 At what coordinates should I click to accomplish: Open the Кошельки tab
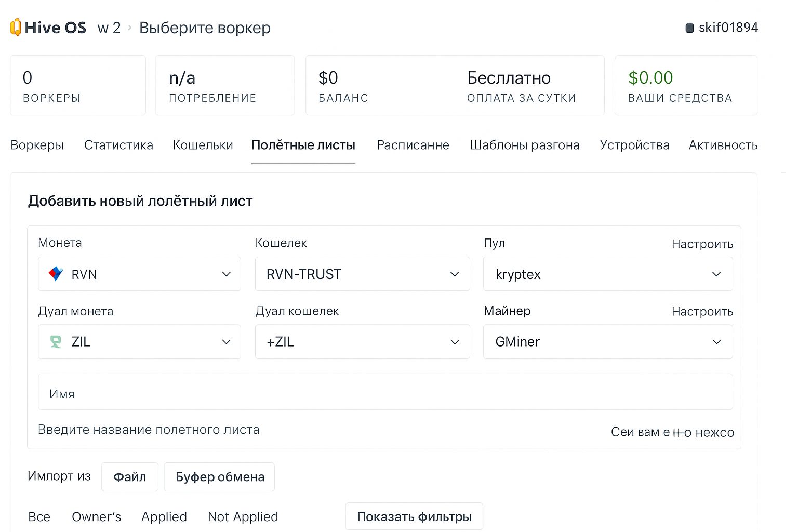click(203, 145)
